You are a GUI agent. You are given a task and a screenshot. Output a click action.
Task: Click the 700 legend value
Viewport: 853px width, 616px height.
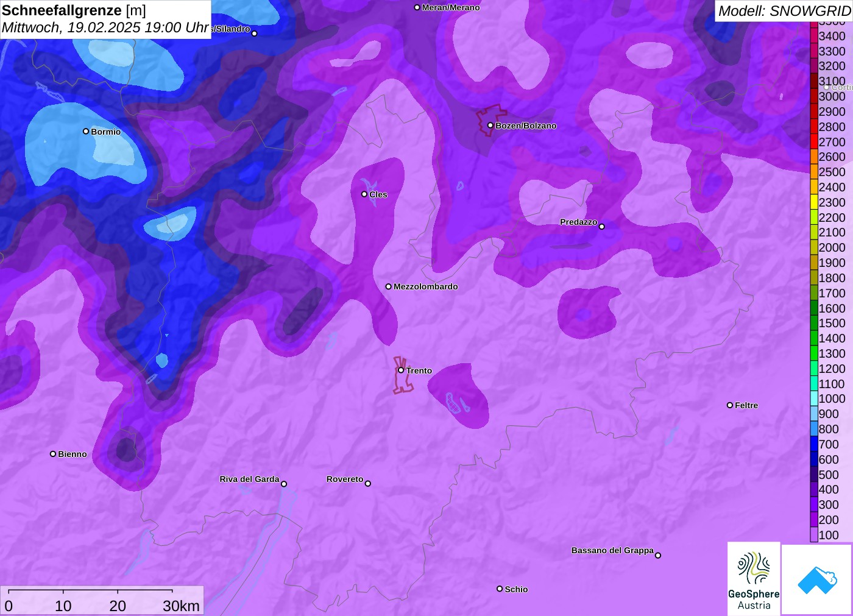(829, 444)
